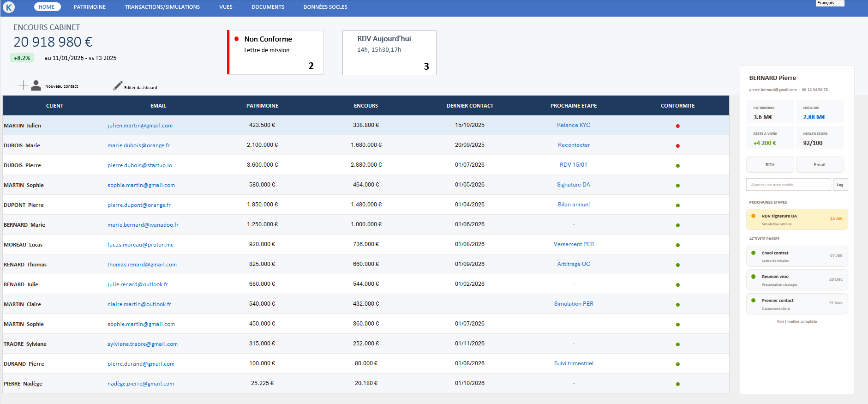The height and width of the screenshot is (404, 868).
Task: Click red dot in Non Conforme card
Action: 236,39
